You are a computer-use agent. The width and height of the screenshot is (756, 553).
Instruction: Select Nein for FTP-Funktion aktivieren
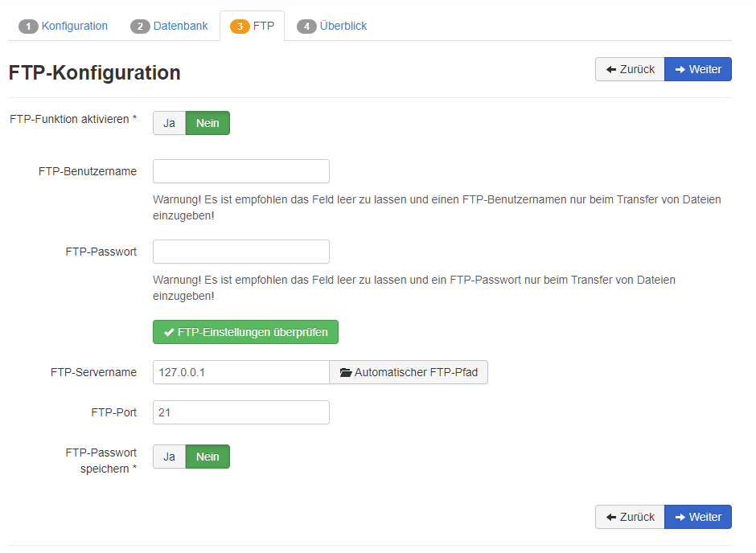[x=207, y=123]
